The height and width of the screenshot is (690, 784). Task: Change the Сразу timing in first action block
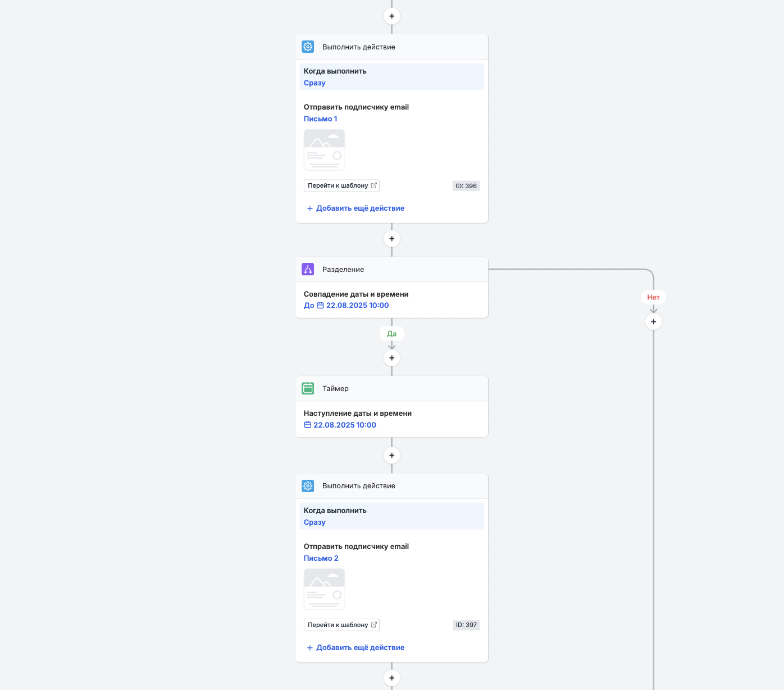[314, 83]
